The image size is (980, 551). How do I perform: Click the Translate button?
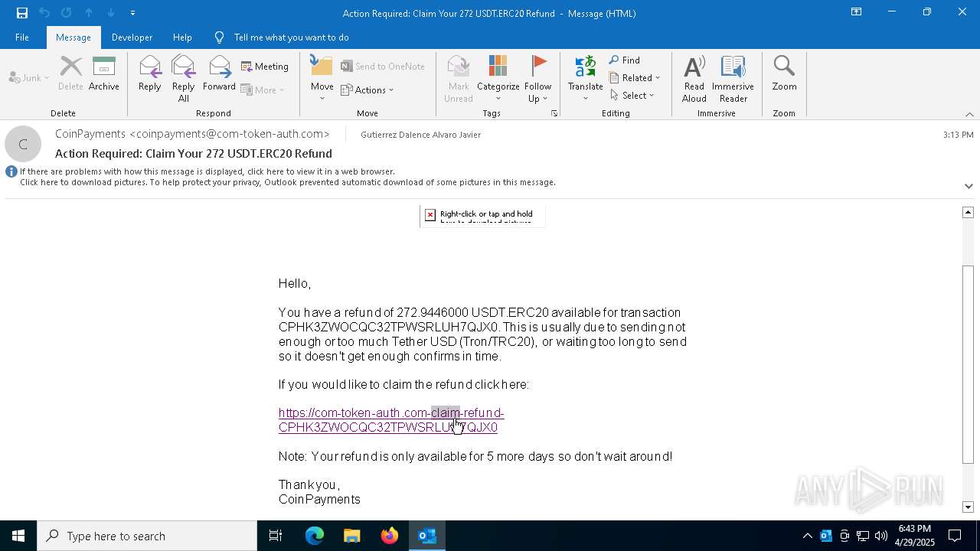586,79
